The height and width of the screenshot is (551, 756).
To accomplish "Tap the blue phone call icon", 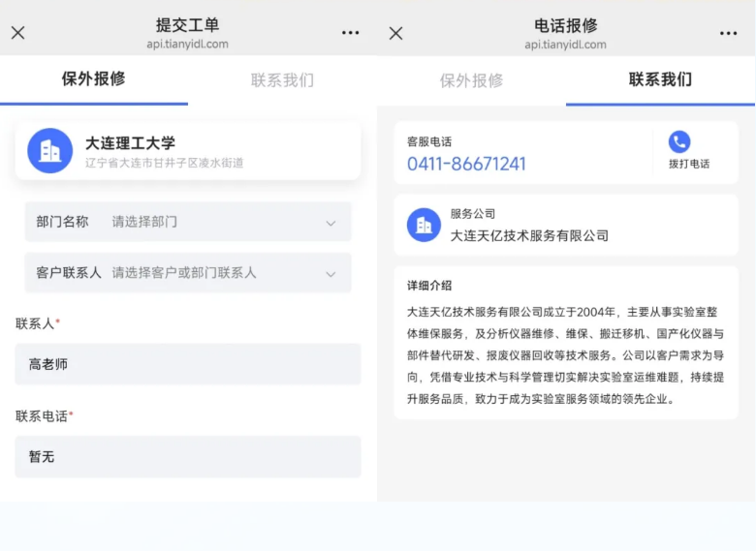I will click(679, 142).
